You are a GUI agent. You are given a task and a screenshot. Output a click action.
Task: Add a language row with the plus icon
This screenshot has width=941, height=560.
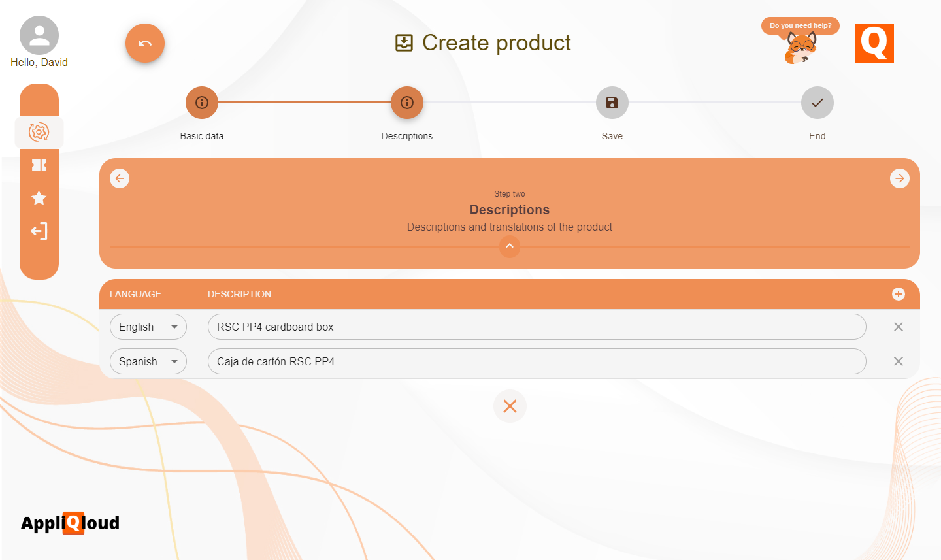tap(898, 294)
